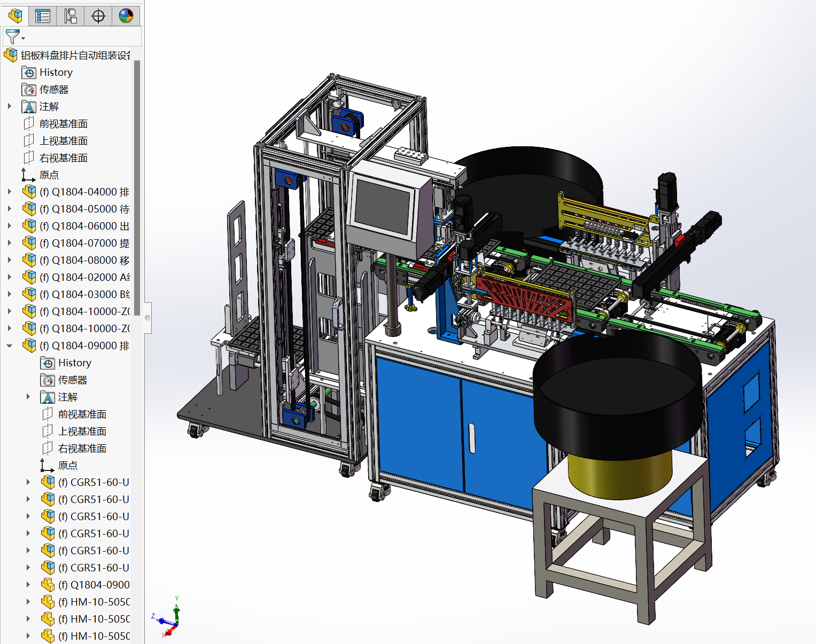Expand the first CGR51-60-U component

pos(28,482)
